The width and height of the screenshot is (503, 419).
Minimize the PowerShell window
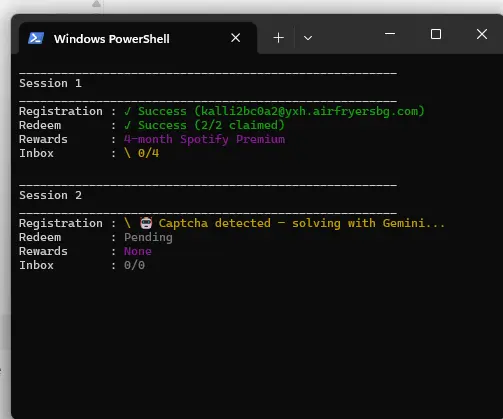(390, 34)
